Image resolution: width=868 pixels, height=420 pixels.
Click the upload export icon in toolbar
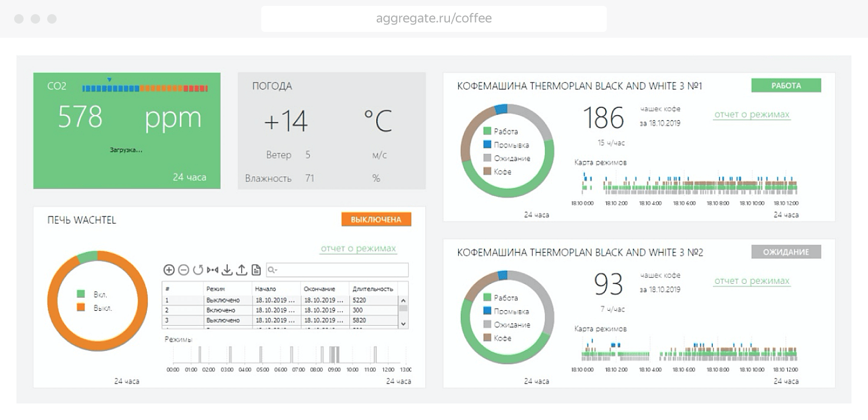click(241, 270)
